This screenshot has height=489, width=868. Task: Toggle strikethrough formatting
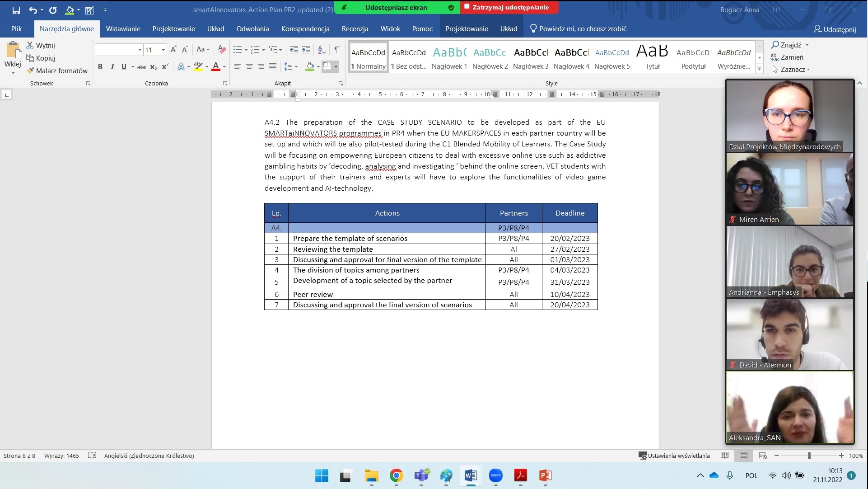pyautogui.click(x=142, y=66)
